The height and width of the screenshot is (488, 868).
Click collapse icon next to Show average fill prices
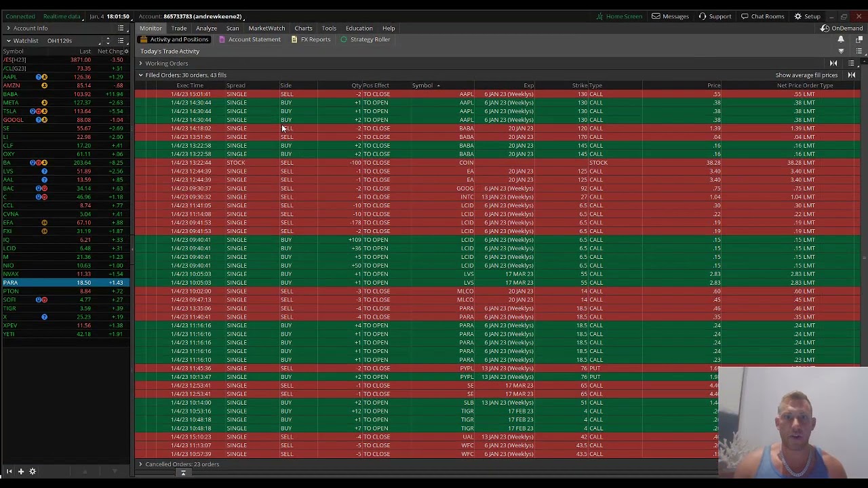pos(852,75)
